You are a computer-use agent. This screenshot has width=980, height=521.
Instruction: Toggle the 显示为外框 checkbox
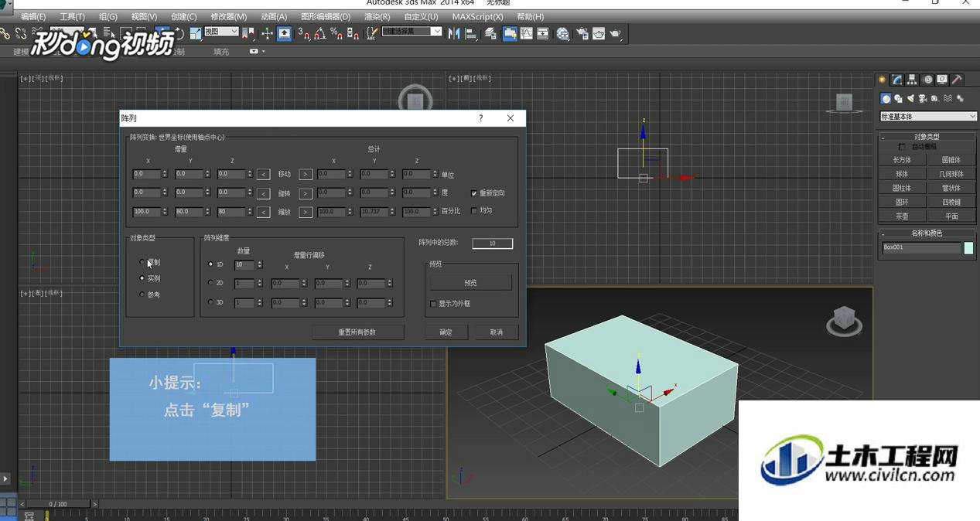click(x=433, y=304)
